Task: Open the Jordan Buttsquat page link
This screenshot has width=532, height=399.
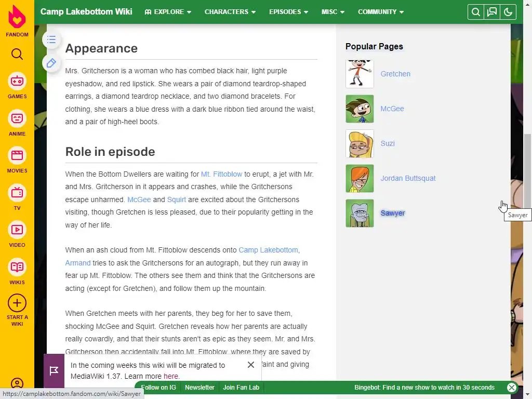Action: click(x=408, y=179)
